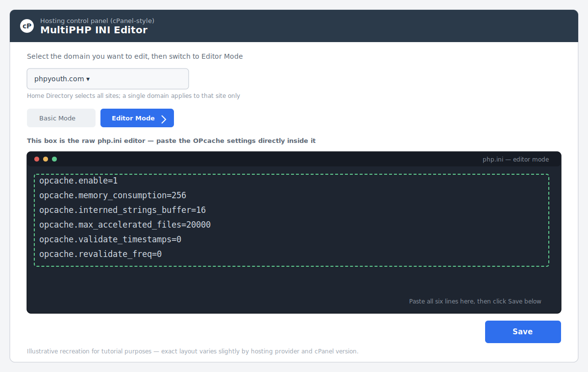This screenshot has width=588, height=372.
Task: Click the opcache.memory_consumption=256 line
Action: tap(113, 195)
